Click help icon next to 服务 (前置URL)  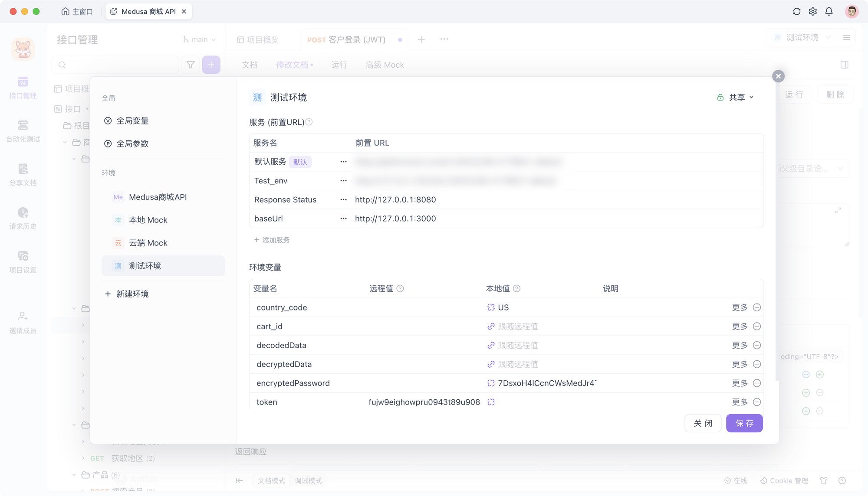point(309,122)
